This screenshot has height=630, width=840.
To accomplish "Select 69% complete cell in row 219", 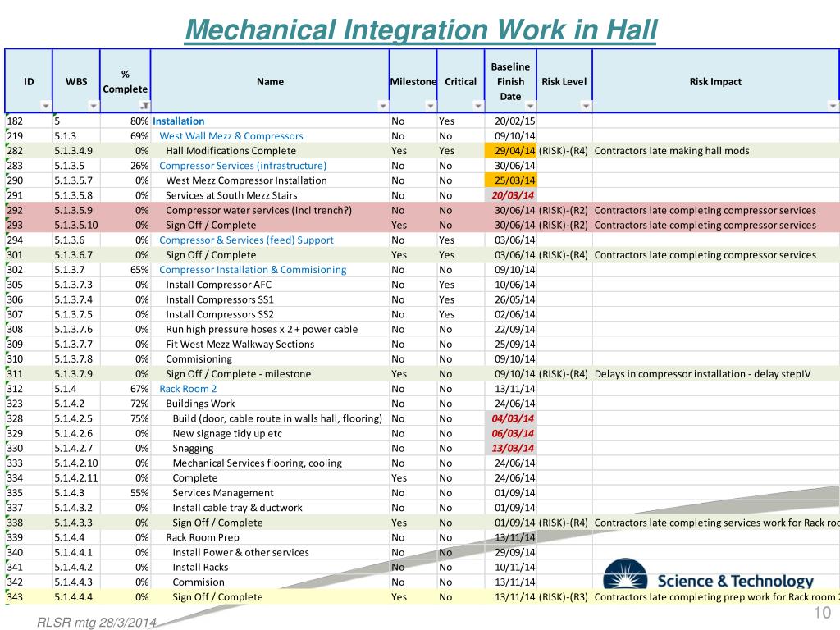I will pos(126,136).
